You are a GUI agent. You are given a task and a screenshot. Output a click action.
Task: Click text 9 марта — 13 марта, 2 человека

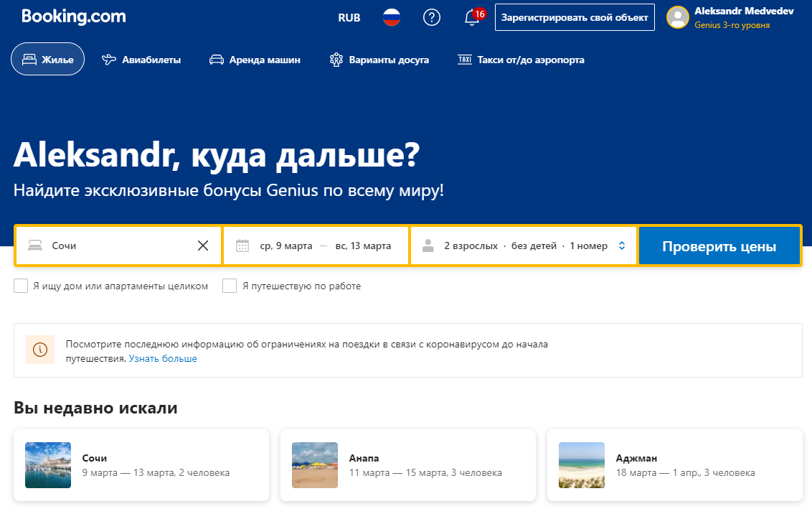156,472
